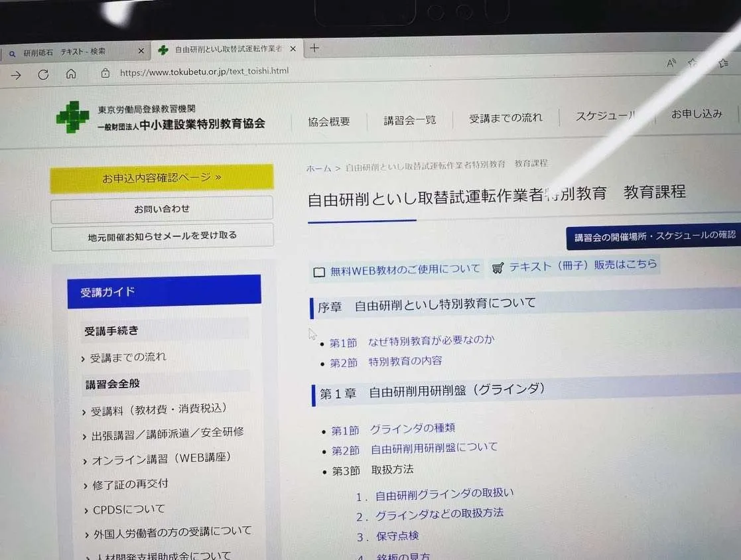Image resolution: width=741 pixels, height=560 pixels.
Task: Click the yellow お申込内容確認ページ button
Action: pos(161,178)
